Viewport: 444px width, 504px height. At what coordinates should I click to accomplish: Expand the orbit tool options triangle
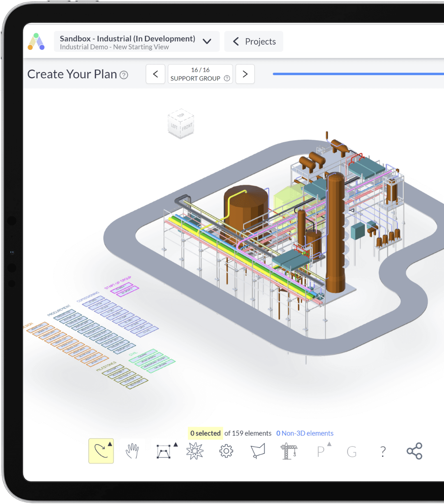(109, 443)
